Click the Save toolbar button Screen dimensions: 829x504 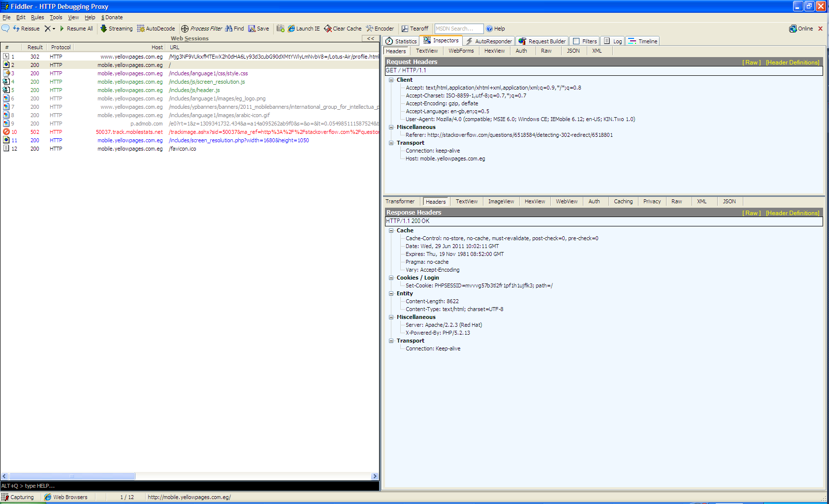tap(258, 29)
